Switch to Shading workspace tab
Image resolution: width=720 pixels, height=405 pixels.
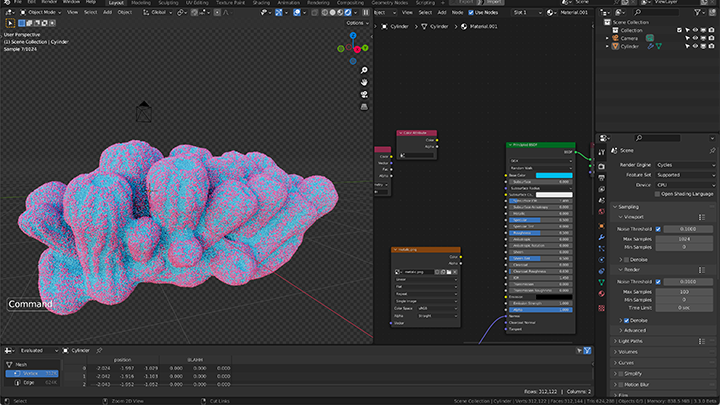pos(261,3)
